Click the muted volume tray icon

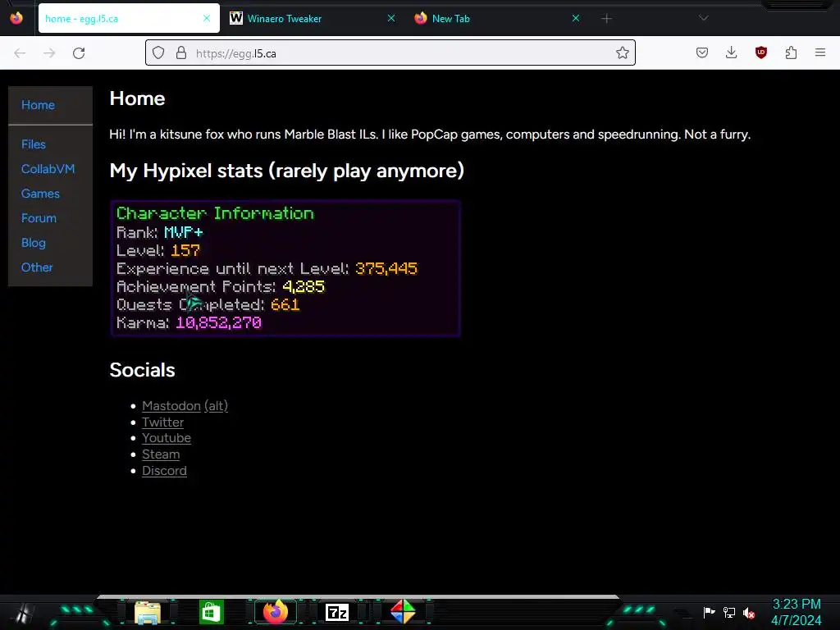tap(749, 613)
